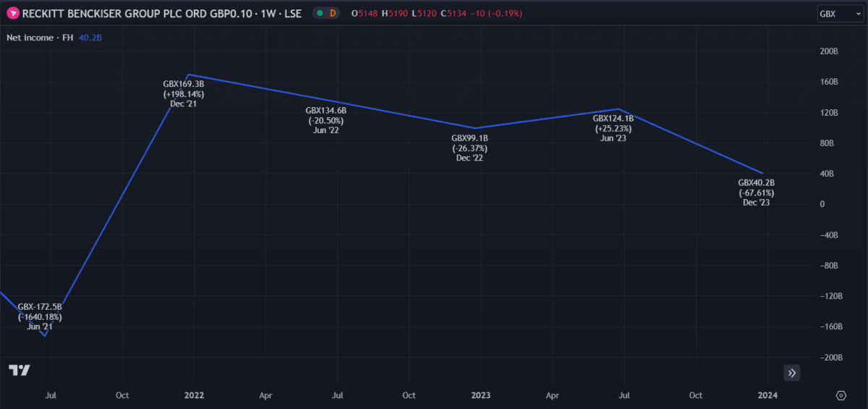Click the Dec '23 GBX40.2B data label
This screenshot has height=409, width=868.
[x=756, y=193]
